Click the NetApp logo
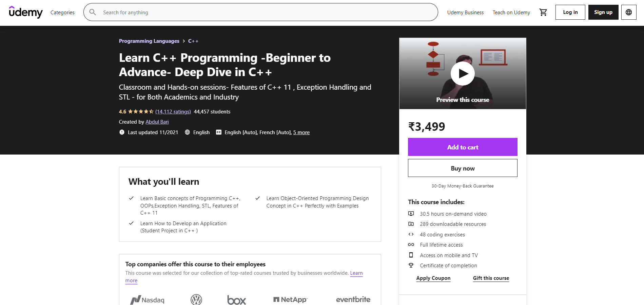The image size is (644, 305). coord(290,300)
